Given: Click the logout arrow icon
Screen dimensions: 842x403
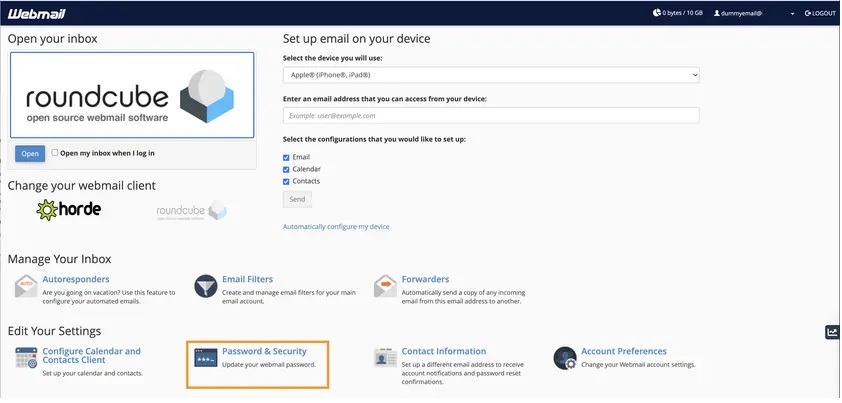Looking at the screenshot, I should pyautogui.click(x=808, y=13).
